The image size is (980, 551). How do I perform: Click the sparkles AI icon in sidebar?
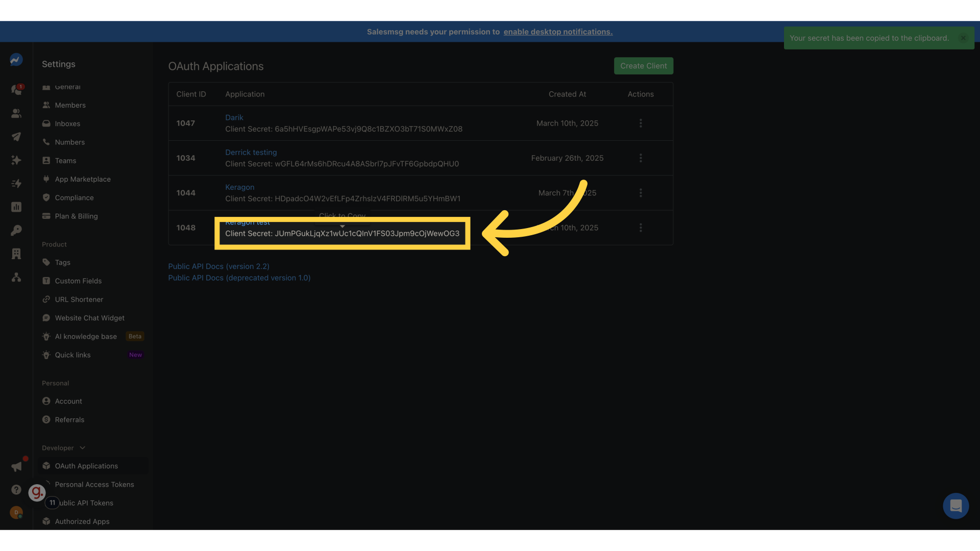tap(16, 160)
